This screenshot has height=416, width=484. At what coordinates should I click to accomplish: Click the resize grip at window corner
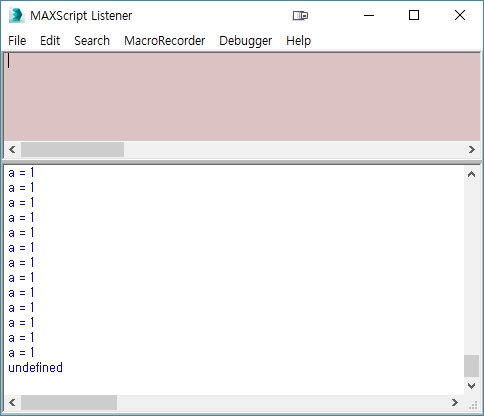click(x=473, y=405)
